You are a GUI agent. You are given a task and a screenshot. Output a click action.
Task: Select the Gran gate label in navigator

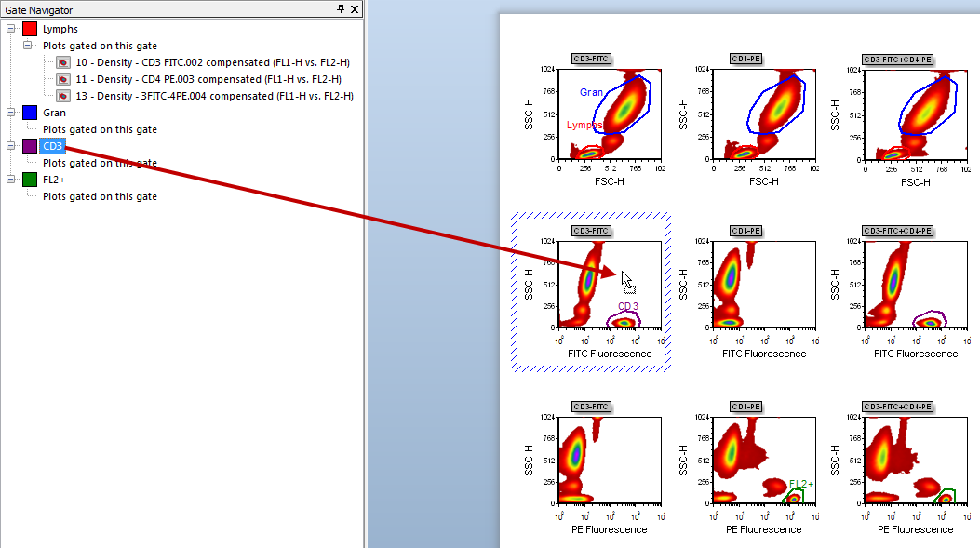[54, 113]
